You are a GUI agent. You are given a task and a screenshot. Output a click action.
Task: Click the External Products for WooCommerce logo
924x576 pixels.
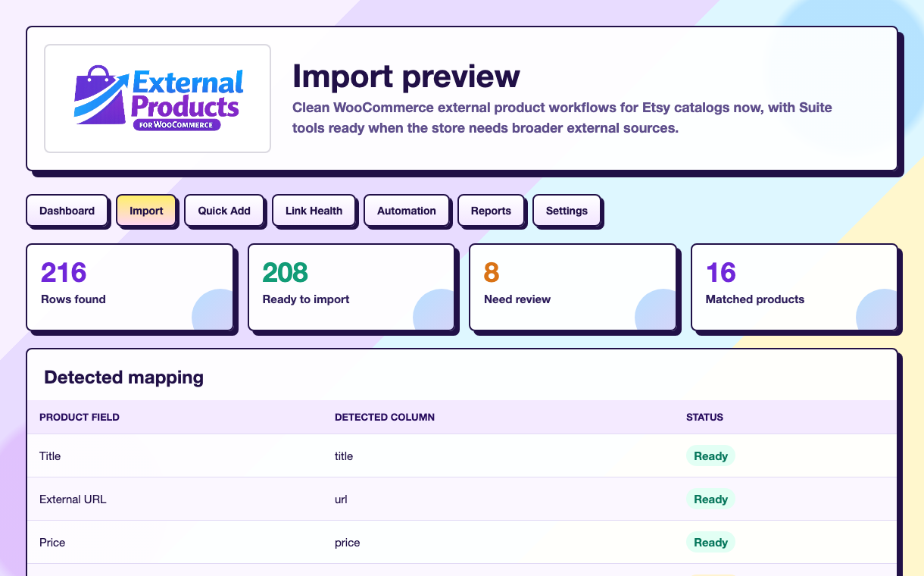pyautogui.click(x=158, y=99)
